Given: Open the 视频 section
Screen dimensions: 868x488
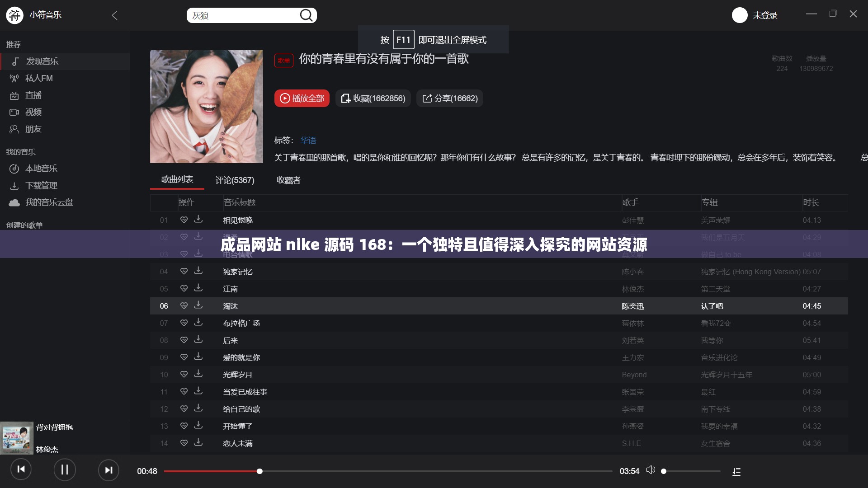Looking at the screenshot, I should [x=33, y=113].
